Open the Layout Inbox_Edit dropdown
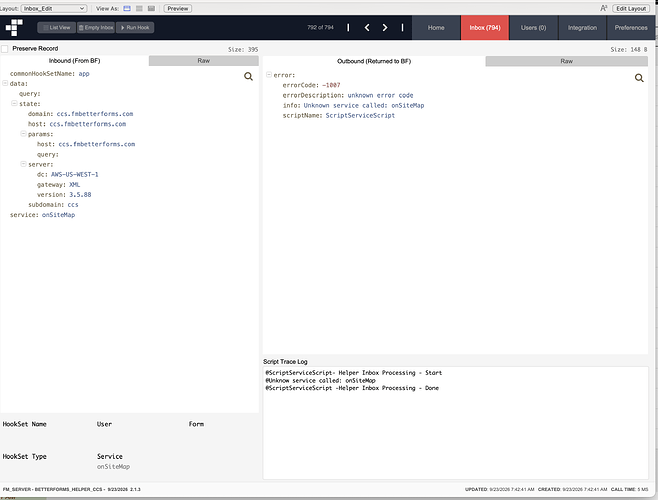This screenshot has height=500, width=658. [54, 8]
